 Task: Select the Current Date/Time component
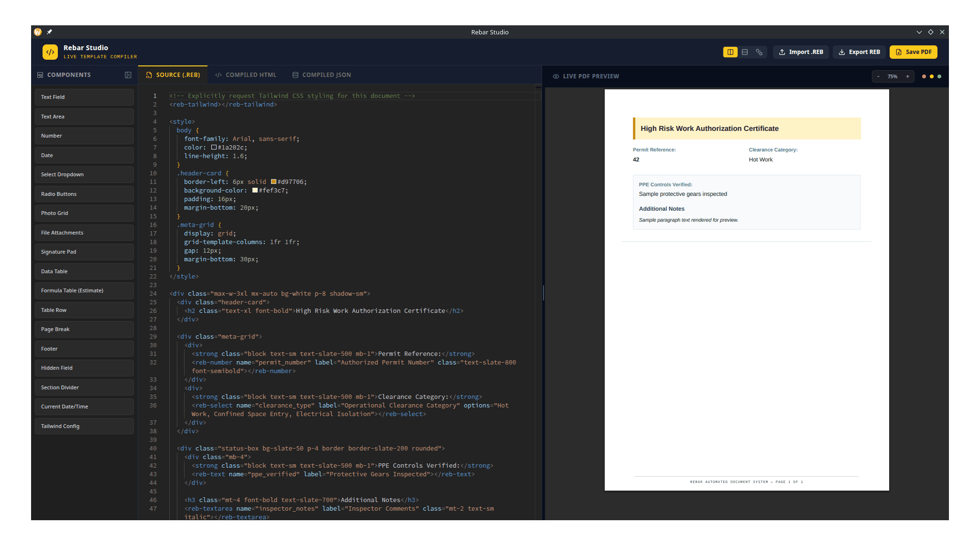coord(84,407)
